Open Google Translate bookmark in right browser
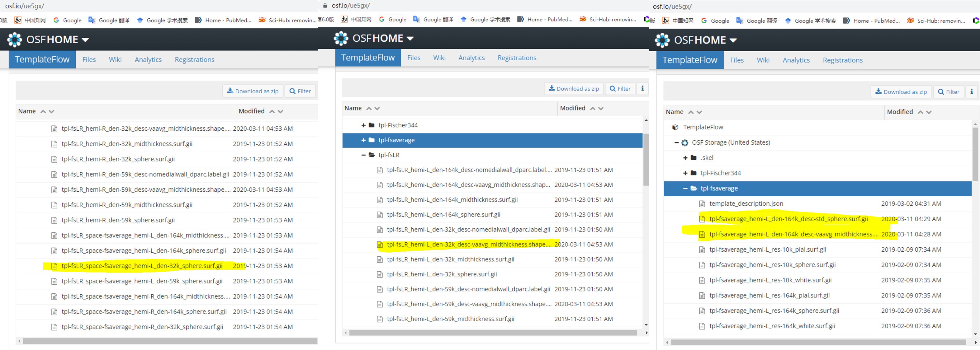This screenshot has width=980, height=350. (757, 21)
